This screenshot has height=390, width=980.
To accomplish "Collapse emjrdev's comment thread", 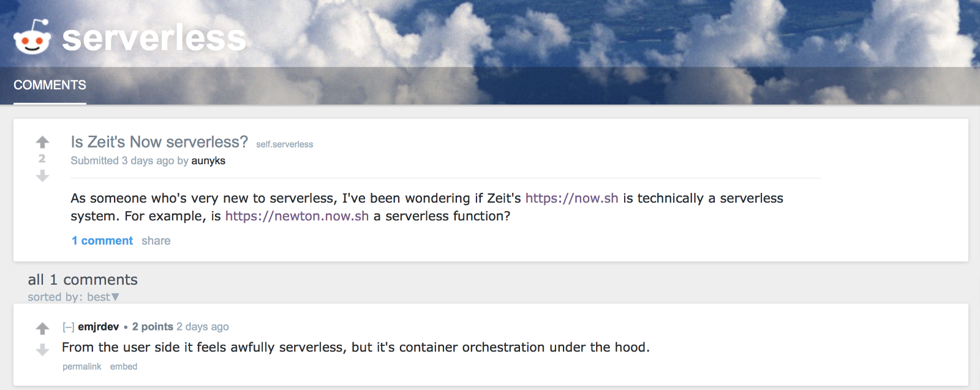I will [x=68, y=327].
